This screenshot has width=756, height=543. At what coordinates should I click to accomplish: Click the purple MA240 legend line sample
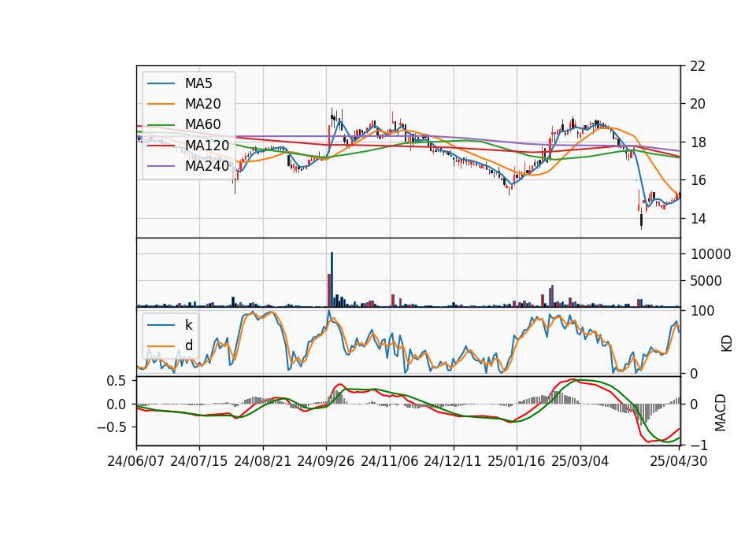tap(161, 166)
